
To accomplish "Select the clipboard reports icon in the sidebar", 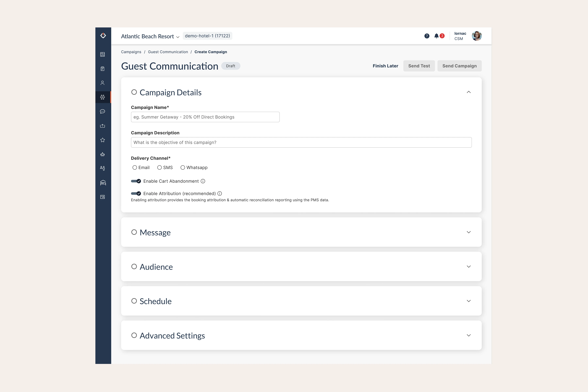I will pos(103,68).
